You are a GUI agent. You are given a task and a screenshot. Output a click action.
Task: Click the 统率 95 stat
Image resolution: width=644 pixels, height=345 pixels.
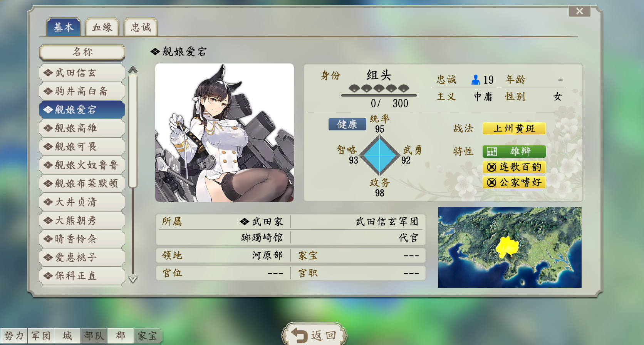pyautogui.click(x=380, y=124)
